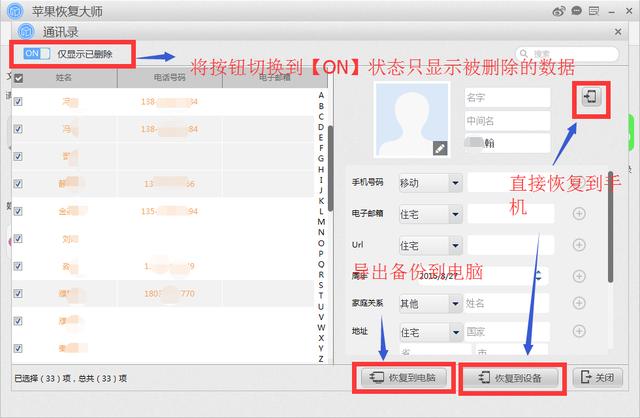Jump to letter M in alphabet index

321,222
